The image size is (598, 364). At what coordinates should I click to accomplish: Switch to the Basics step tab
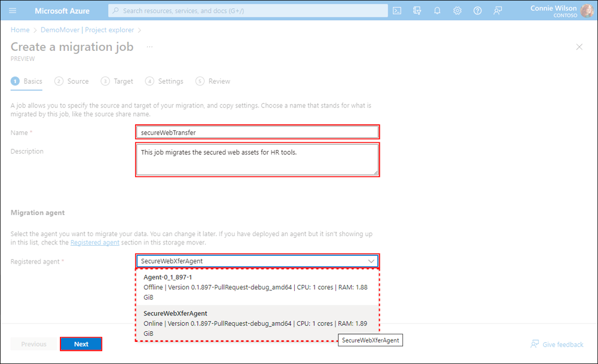27,81
